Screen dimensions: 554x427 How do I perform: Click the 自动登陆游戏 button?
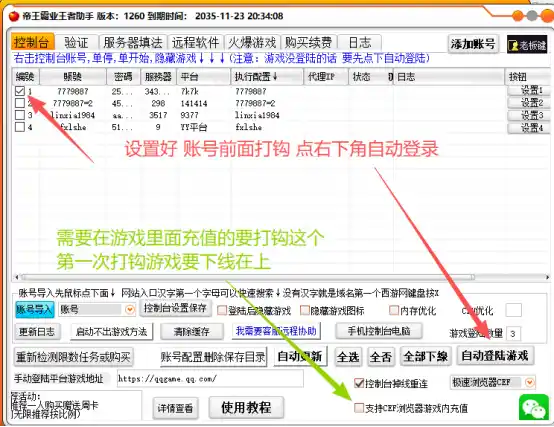pyautogui.click(x=495, y=356)
